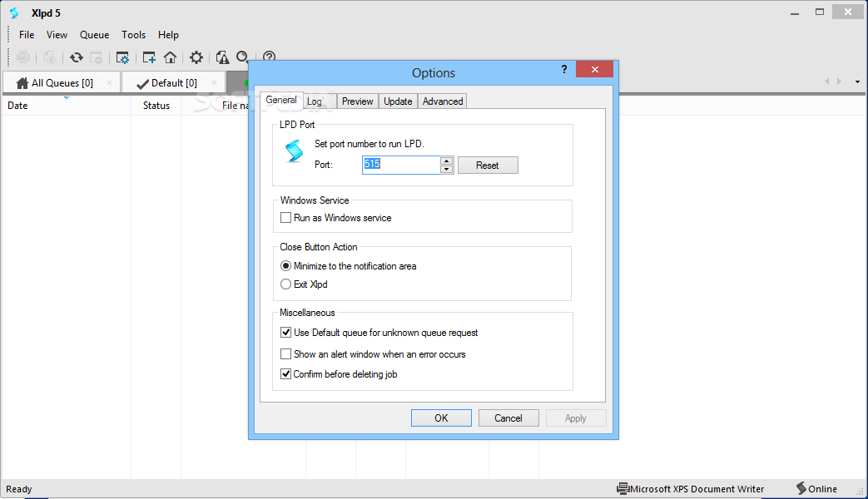Screen dimensions: 868x499
Task: Select Minimize to the notification area
Action: pos(285,266)
